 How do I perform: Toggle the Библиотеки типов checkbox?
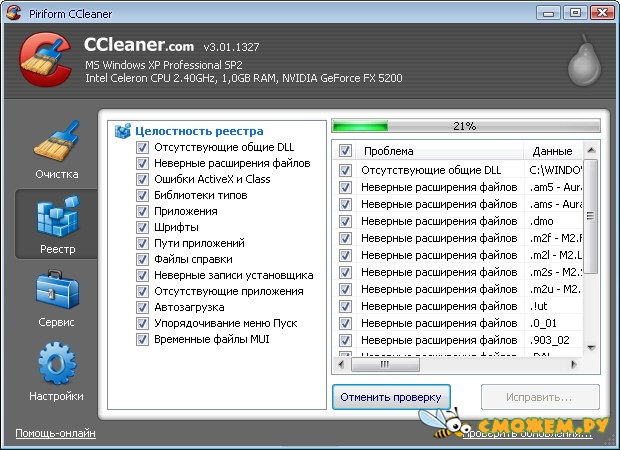tap(142, 195)
